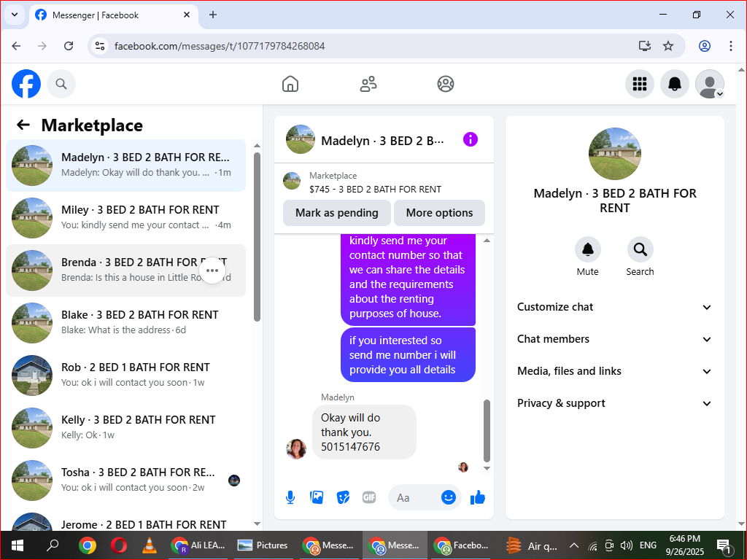Open the Chrome three-dot menu
This screenshot has width=747, height=560.
731,46
